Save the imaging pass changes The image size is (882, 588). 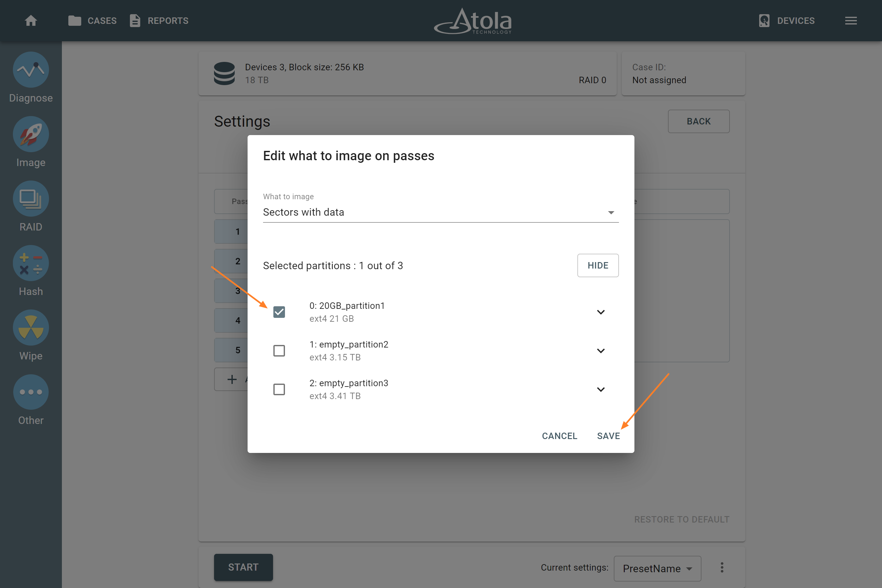[x=608, y=436]
